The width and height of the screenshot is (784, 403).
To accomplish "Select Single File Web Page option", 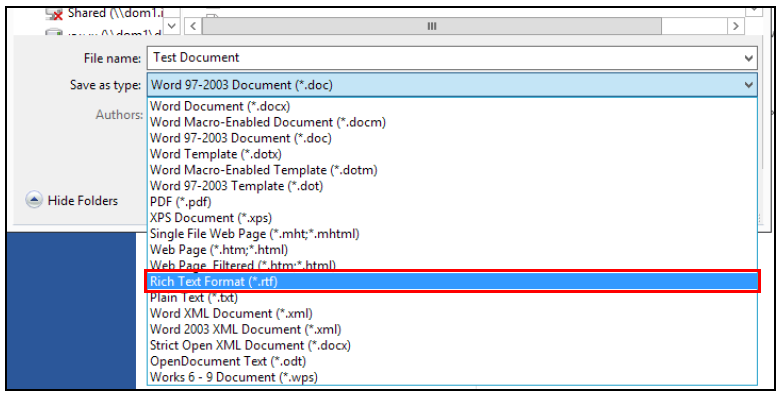I will click(254, 234).
